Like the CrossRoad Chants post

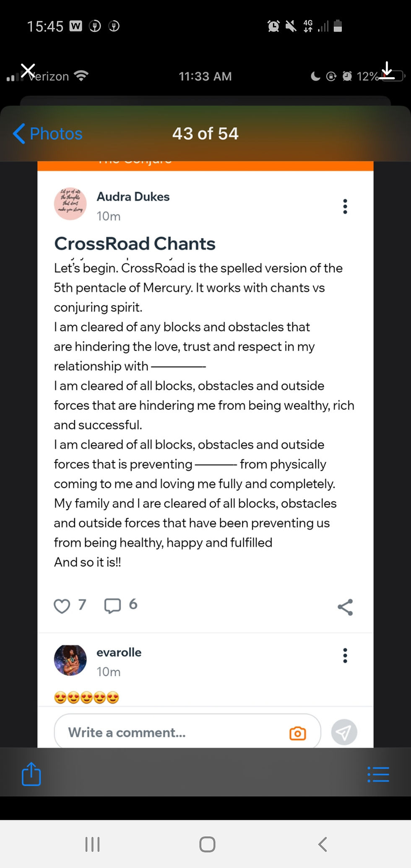click(x=62, y=606)
